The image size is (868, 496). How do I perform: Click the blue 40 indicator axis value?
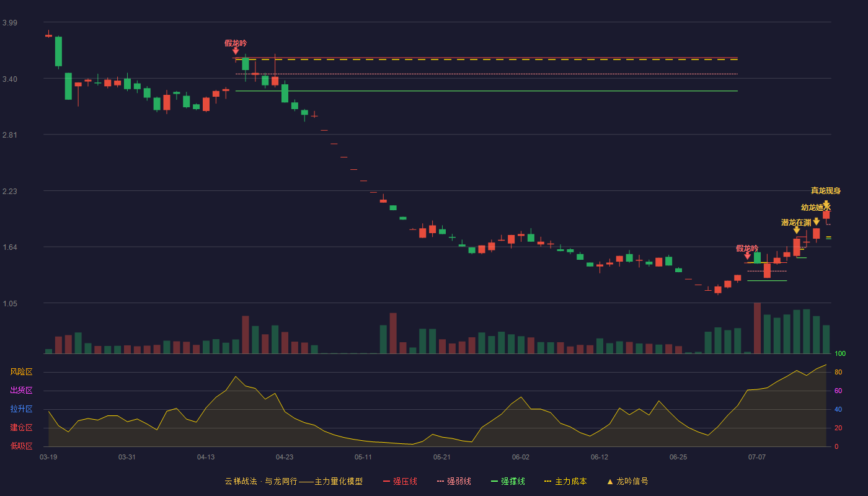point(838,409)
